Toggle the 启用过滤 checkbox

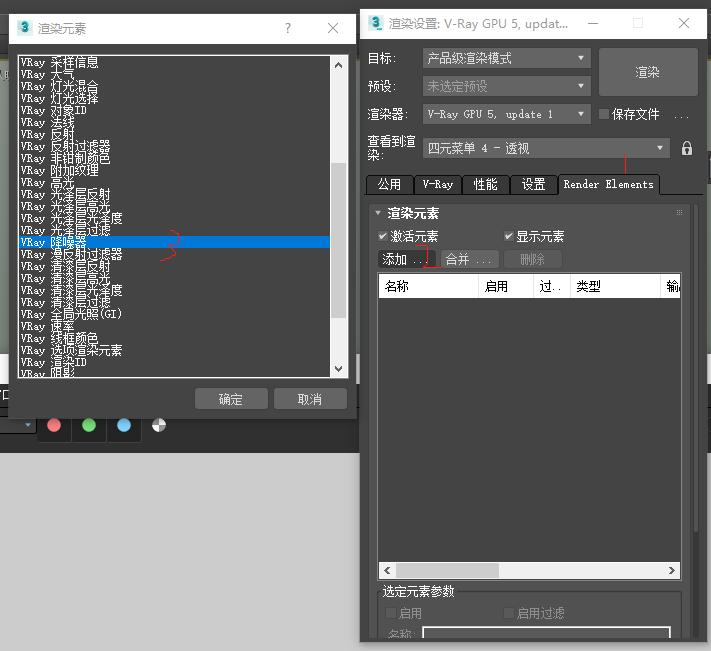pyautogui.click(x=508, y=613)
